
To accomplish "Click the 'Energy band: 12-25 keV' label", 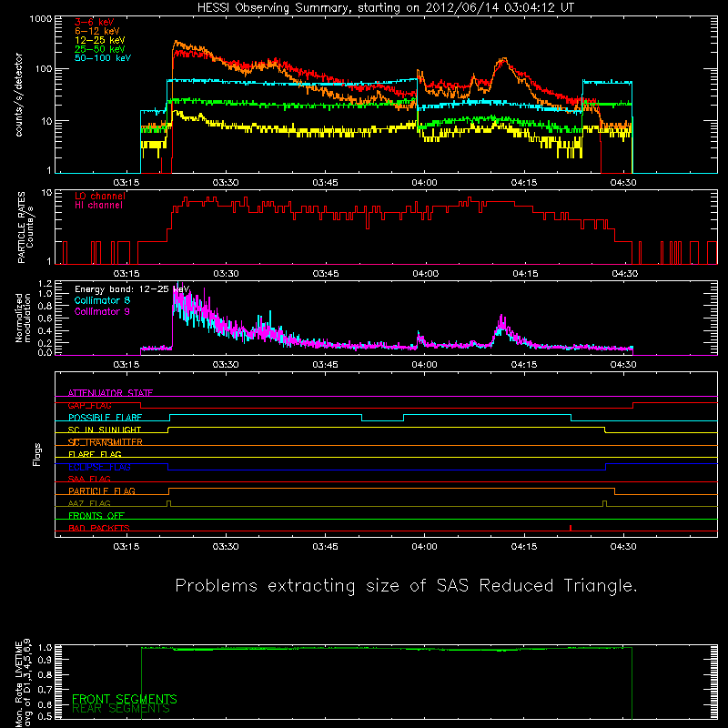I will (132, 289).
